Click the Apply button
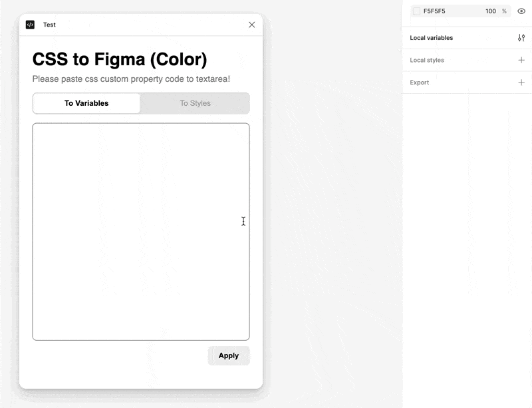 tap(229, 355)
